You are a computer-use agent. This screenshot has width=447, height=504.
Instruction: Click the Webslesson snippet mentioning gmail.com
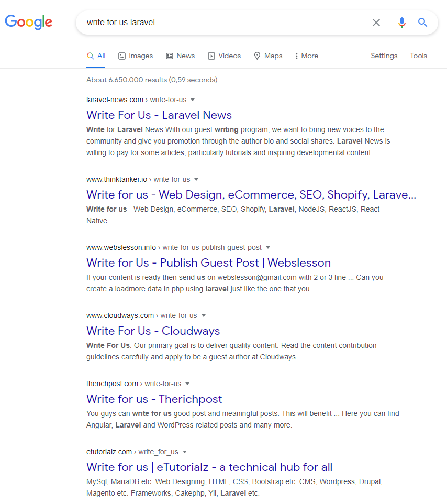click(x=234, y=283)
